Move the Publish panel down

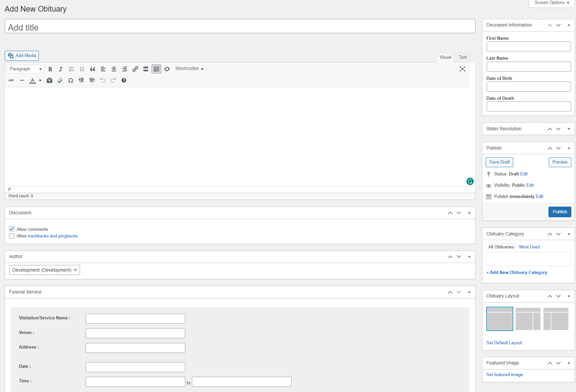(558, 148)
